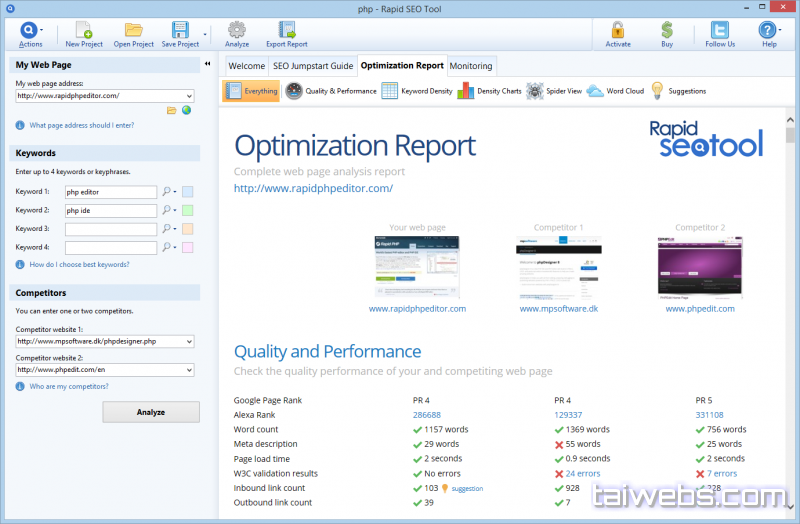Screen dimensions: 800x524
Task: Open Density Charts section
Action: click(489, 91)
